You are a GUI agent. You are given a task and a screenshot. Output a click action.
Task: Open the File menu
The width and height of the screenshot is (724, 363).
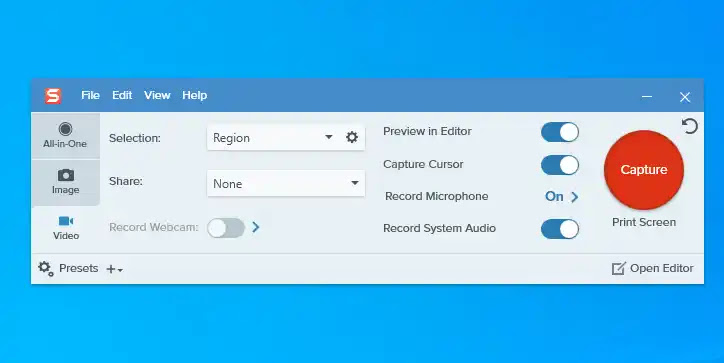(90, 95)
